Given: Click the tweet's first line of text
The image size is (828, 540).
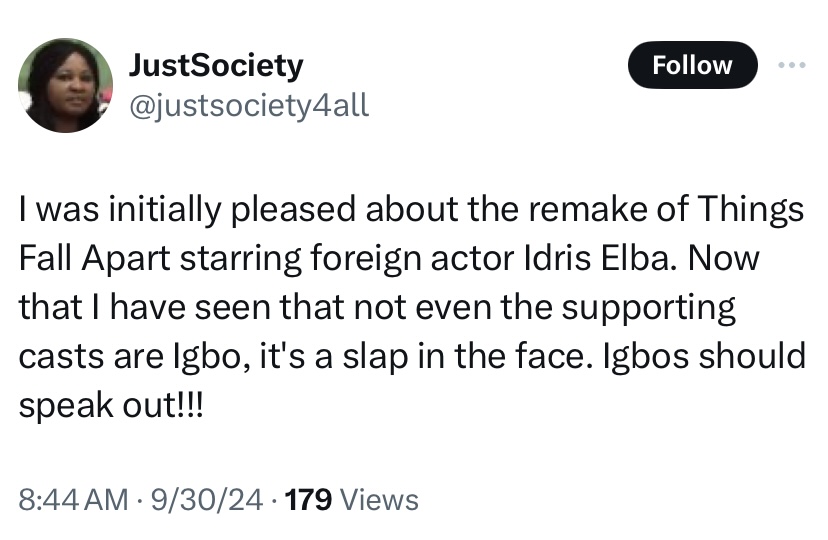Looking at the screenshot, I should [411, 211].
